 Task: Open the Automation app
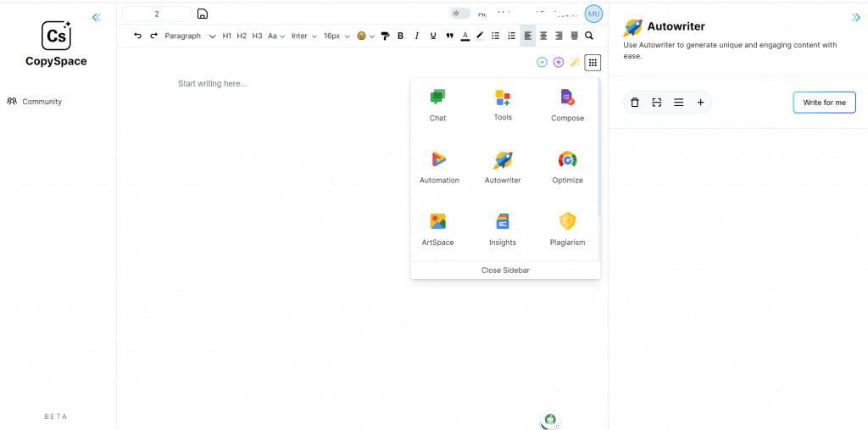439,167
